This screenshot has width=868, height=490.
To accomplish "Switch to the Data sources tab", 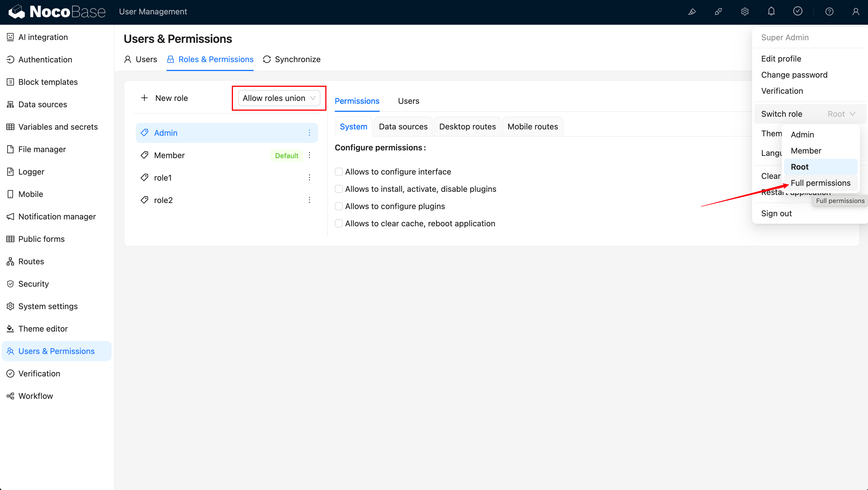I will (x=403, y=127).
